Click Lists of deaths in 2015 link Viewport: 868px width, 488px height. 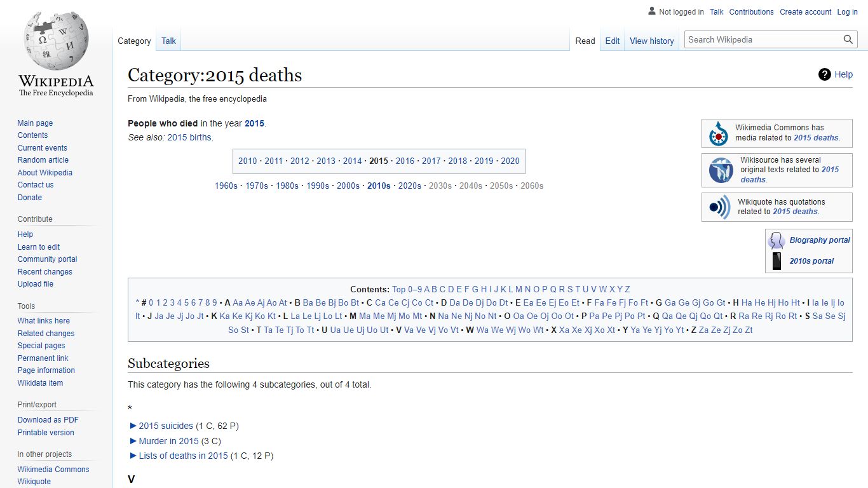183,456
